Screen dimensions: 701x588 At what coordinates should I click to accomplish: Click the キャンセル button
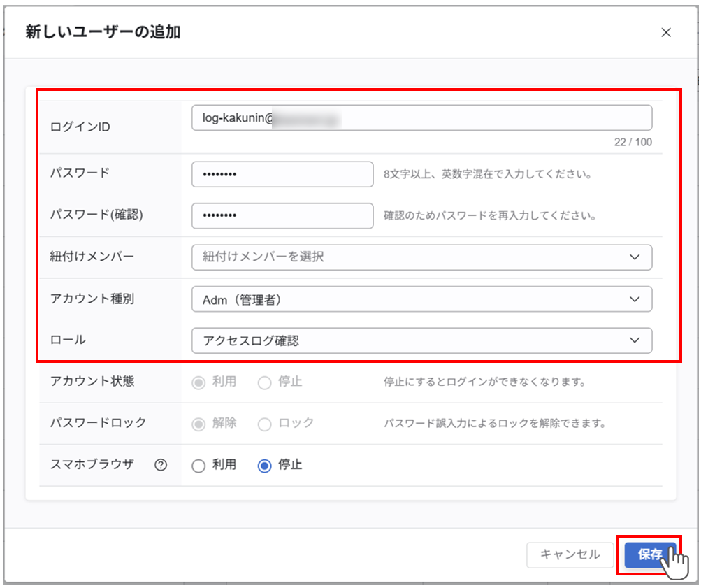[570, 554]
